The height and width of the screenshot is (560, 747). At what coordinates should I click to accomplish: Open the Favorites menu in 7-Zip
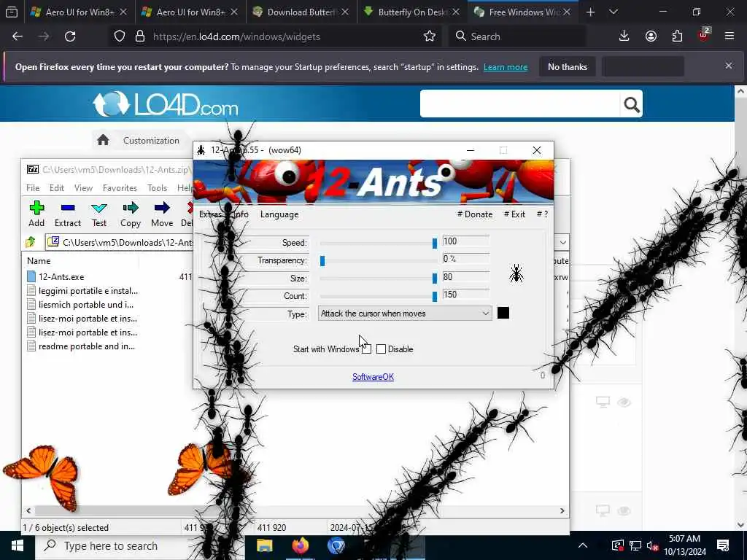pos(120,187)
